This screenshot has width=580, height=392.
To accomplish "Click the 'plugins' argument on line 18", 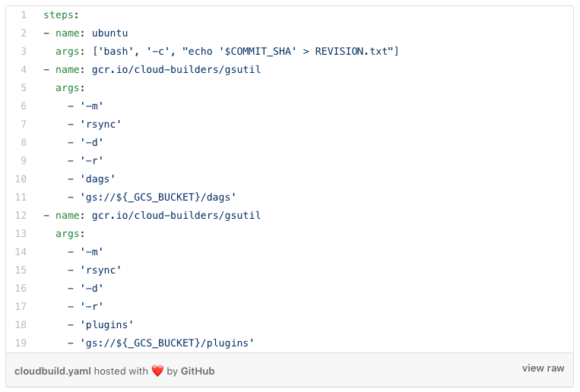I will [x=106, y=325].
